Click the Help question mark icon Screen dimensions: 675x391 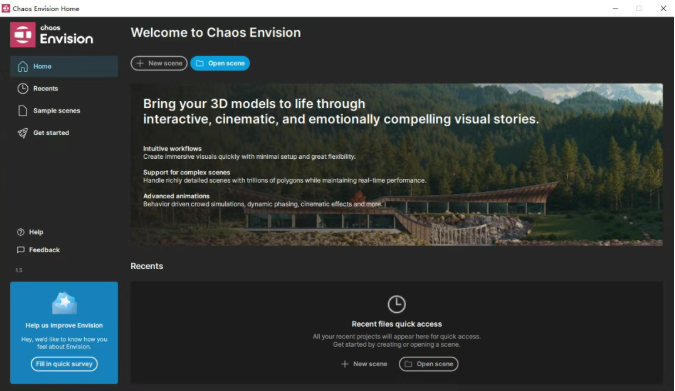coord(20,232)
